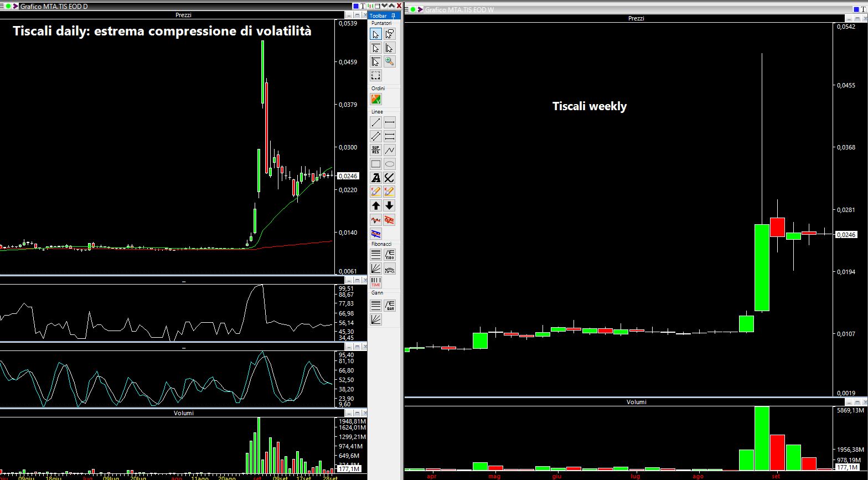Select the 'Tiscali daily' volatility annotation text
Viewport: 868px width, 480px height.
[162, 31]
